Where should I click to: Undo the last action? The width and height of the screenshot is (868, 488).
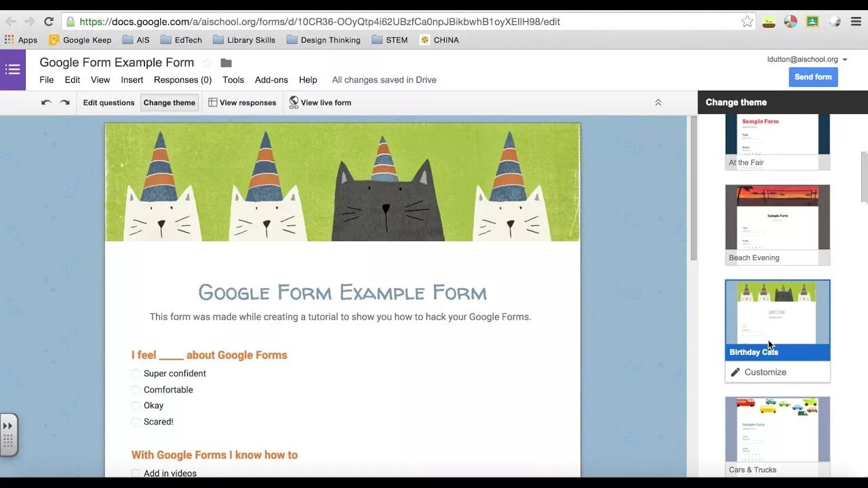[x=46, y=103]
